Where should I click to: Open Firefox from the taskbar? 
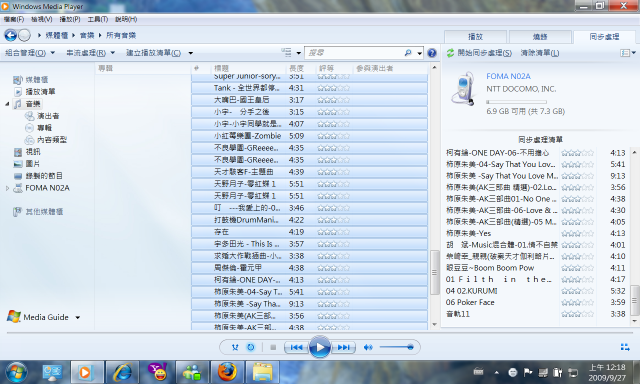coord(227,372)
